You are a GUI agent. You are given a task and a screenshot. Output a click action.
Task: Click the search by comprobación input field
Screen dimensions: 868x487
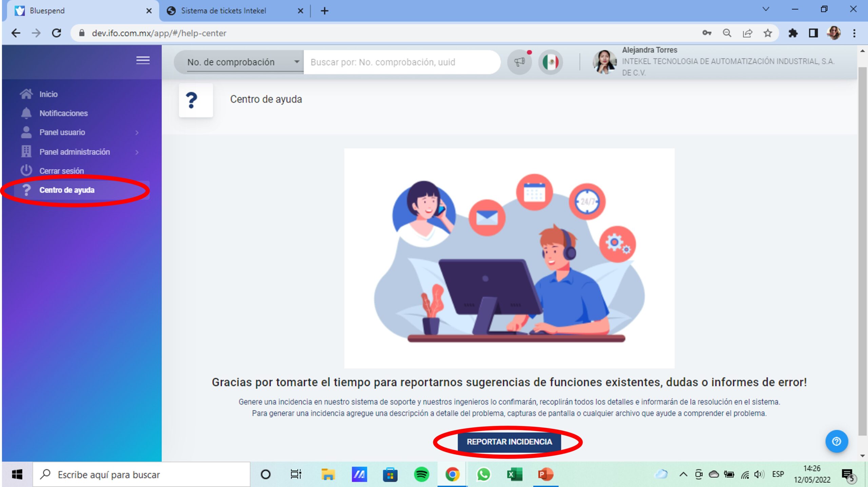401,62
